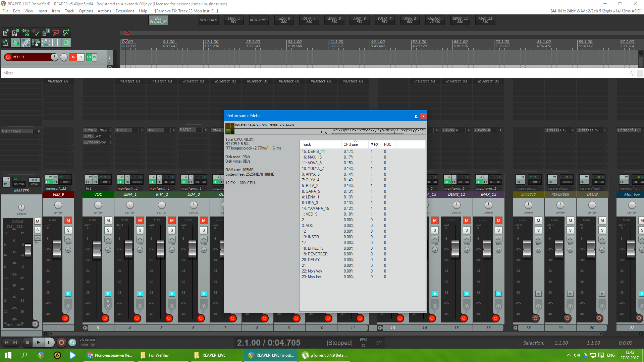Open Project Settings info icon

point(46,33)
